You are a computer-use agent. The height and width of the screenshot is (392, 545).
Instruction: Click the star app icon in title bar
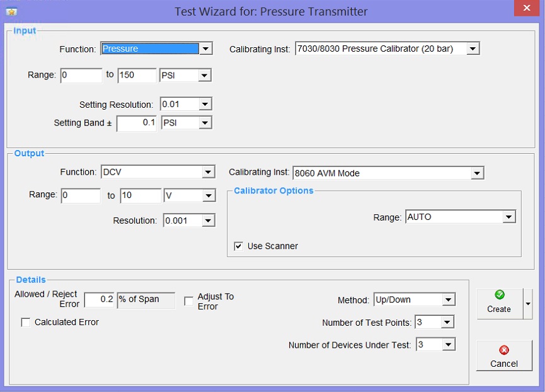click(11, 11)
